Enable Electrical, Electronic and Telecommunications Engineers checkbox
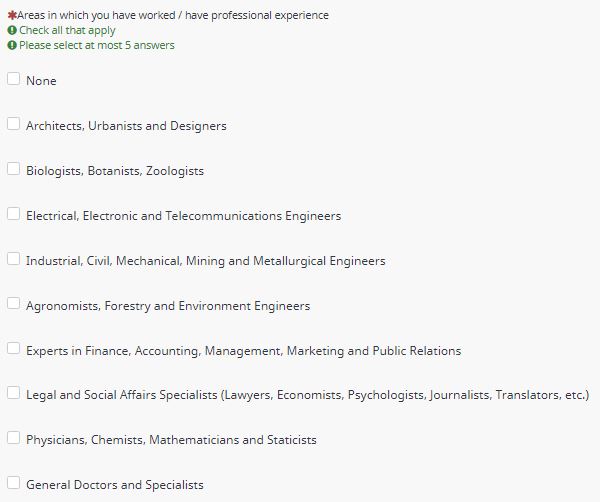The image size is (600, 502). point(13,214)
